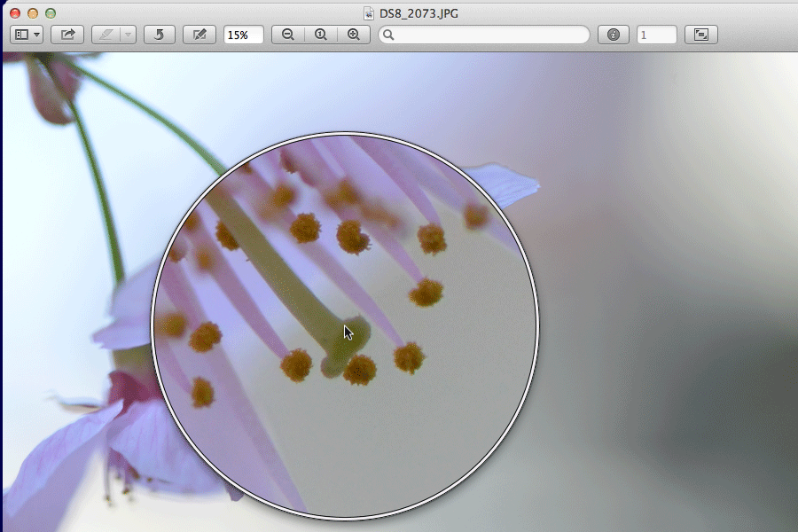Click the page number field
The height and width of the screenshot is (532, 798).
coord(656,35)
